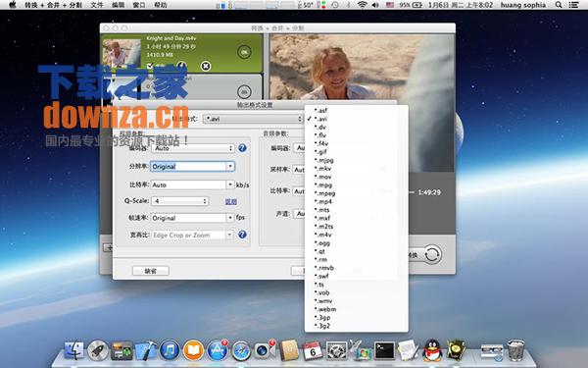This screenshot has height=368, width=588.
Task: Open the huang sophia user menu
Action: click(522, 5)
